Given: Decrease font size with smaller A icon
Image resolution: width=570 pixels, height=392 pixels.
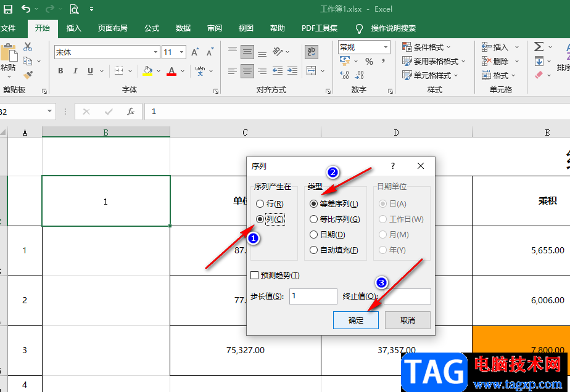Looking at the screenshot, I should click(210, 52).
